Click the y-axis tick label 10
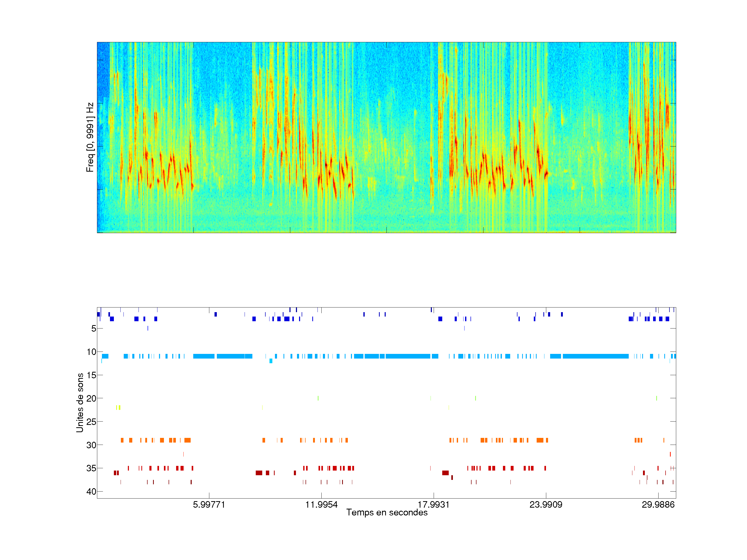Viewport: 747px width, 560px height. click(92, 352)
